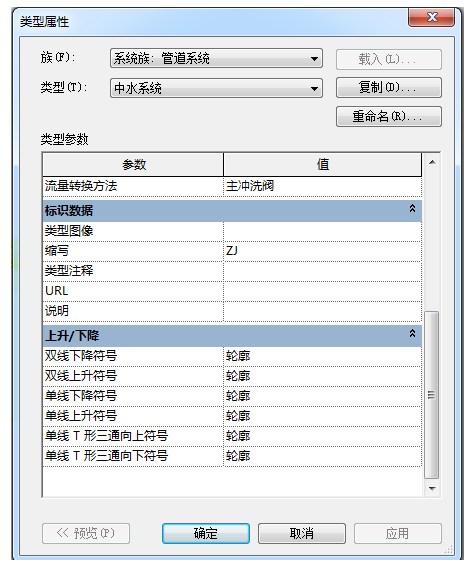Click the URL value cell
The width and height of the screenshot is (475, 564).
click(322, 291)
